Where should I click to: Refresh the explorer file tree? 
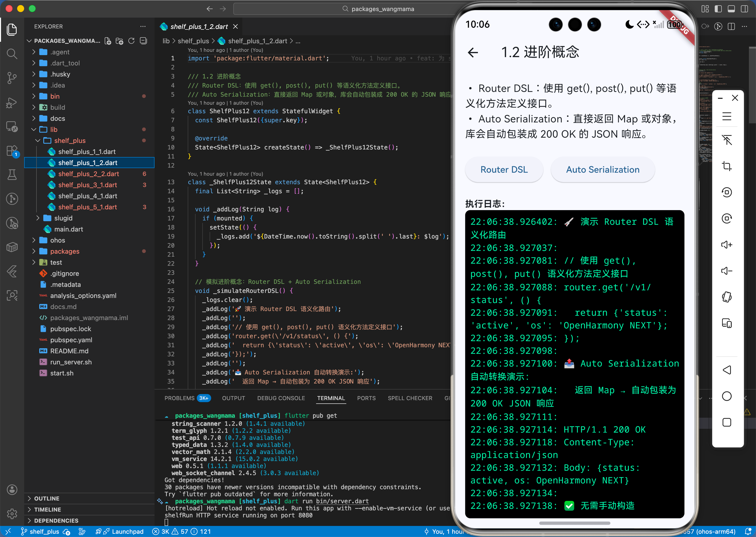[131, 41]
